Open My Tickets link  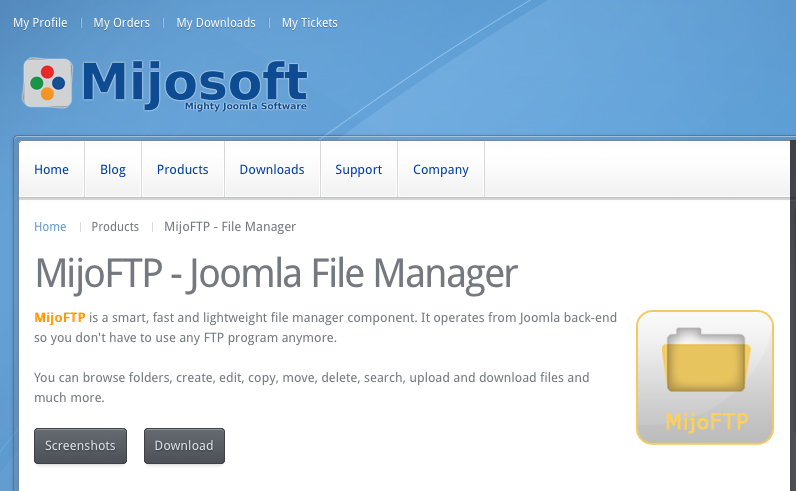[x=310, y=23]
